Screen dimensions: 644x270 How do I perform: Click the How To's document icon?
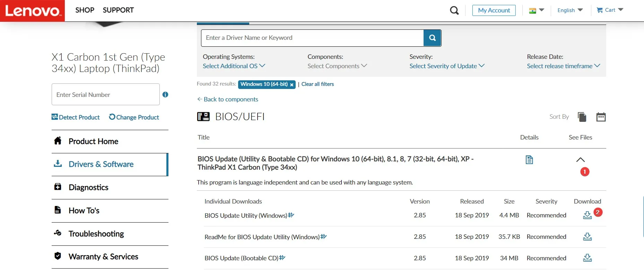(x=58, y=210)
